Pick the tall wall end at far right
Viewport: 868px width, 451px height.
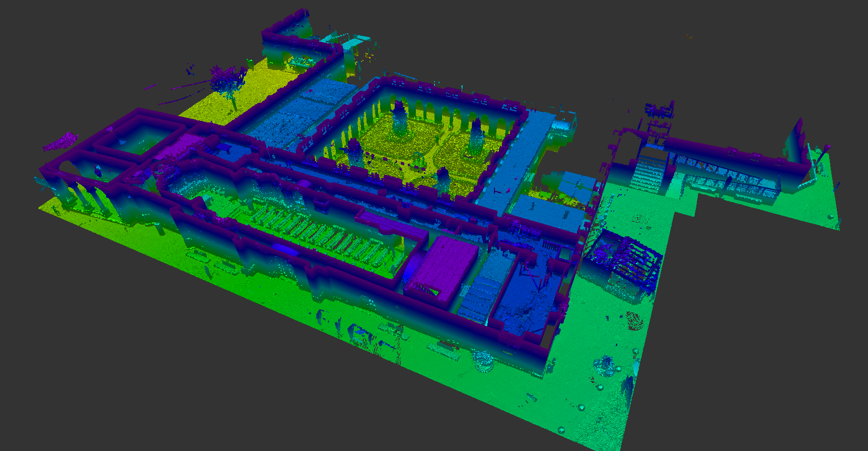(795, 141)
